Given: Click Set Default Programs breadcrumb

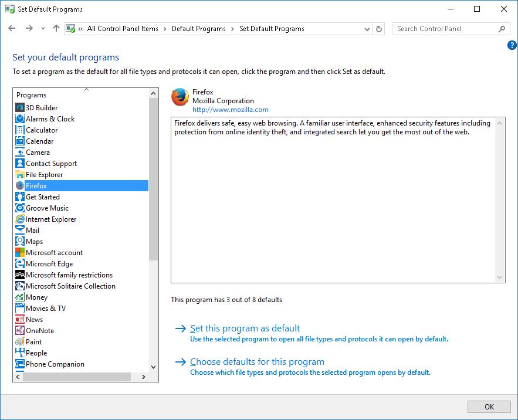Looking at the screenshot, I should coord(272,29).
